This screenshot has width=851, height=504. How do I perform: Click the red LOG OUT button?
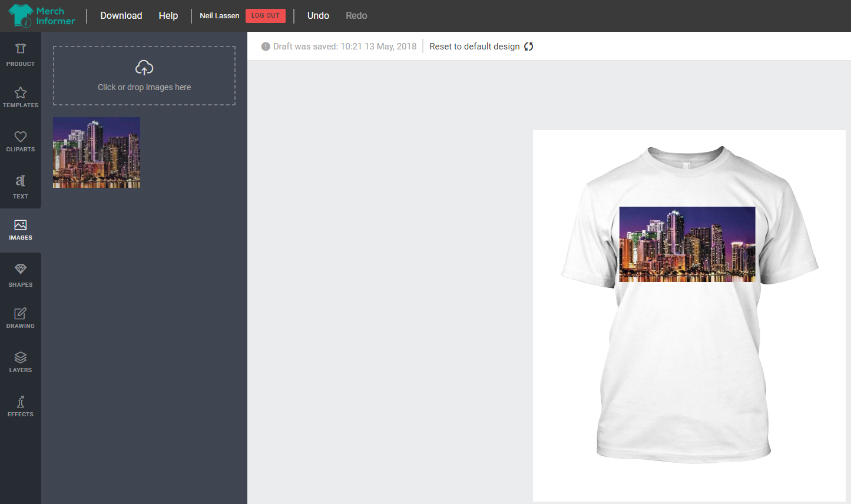[266, 16]
